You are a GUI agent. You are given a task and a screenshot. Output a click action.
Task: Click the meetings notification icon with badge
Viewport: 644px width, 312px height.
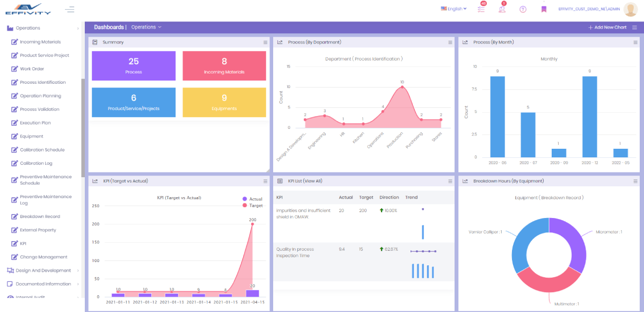click(501, 9)
